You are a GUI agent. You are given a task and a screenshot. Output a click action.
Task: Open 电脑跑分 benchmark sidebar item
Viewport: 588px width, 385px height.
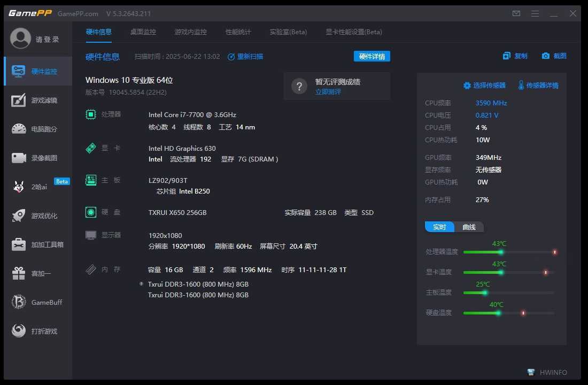[38, 129]
